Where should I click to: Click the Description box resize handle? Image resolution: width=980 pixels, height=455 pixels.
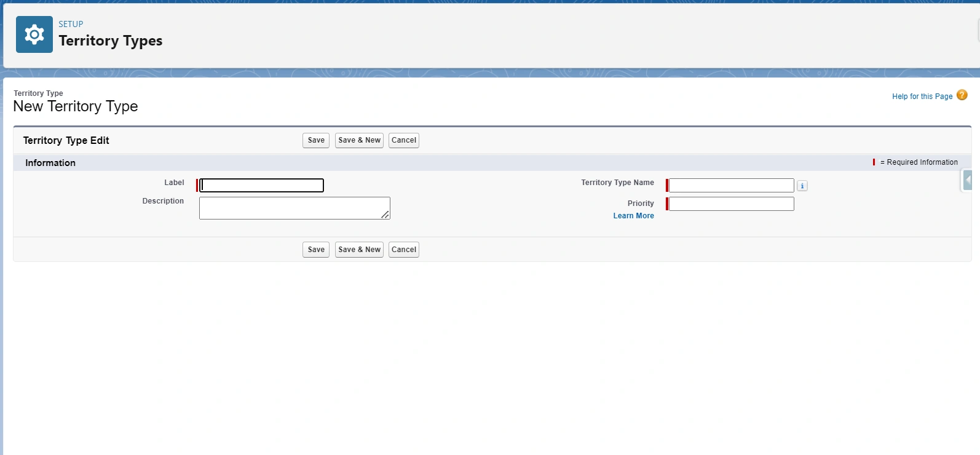(x=385, y=215)
